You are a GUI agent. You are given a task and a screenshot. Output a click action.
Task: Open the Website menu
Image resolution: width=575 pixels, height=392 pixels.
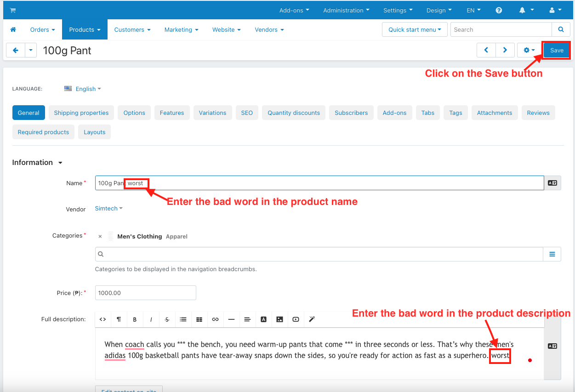click(x=227, y=29)
